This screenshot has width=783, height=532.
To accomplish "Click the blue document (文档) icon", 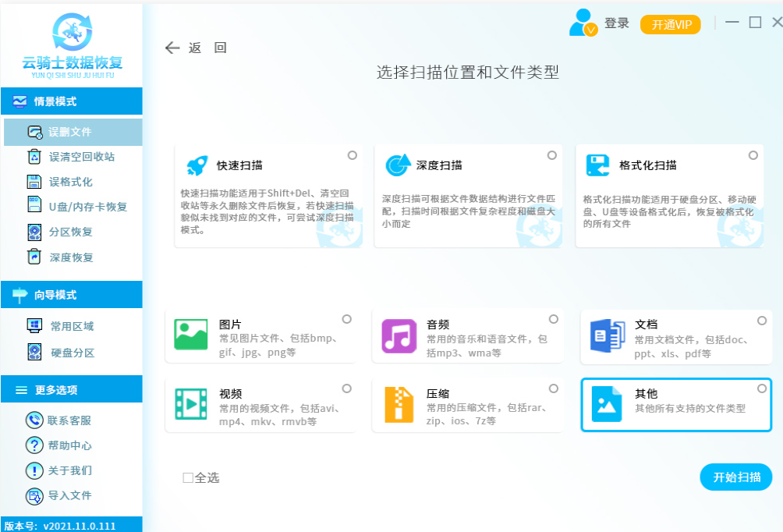I will coord(607,335).
